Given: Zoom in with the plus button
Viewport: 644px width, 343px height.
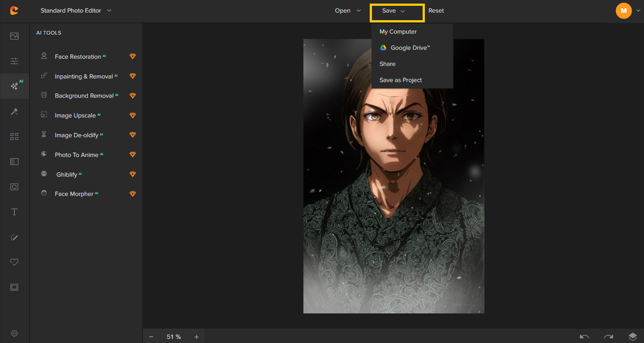Looking at the screenshot, I should point(196,337).
